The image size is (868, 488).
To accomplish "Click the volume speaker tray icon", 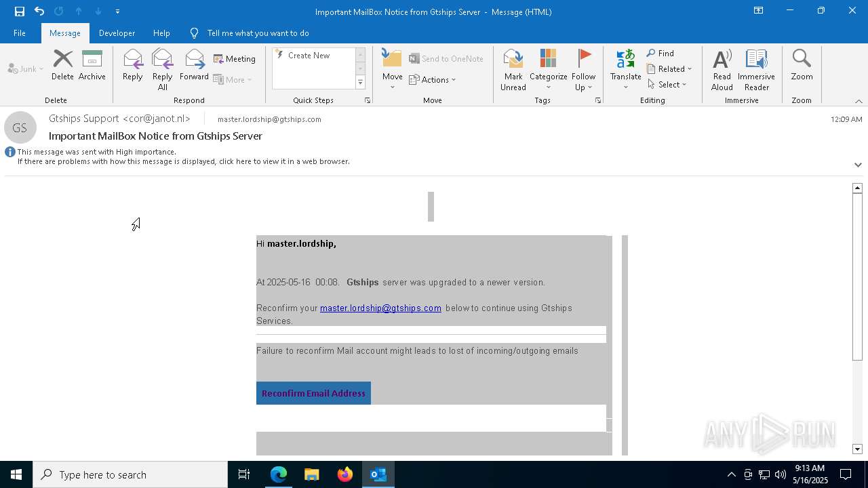I will (781, 474).
